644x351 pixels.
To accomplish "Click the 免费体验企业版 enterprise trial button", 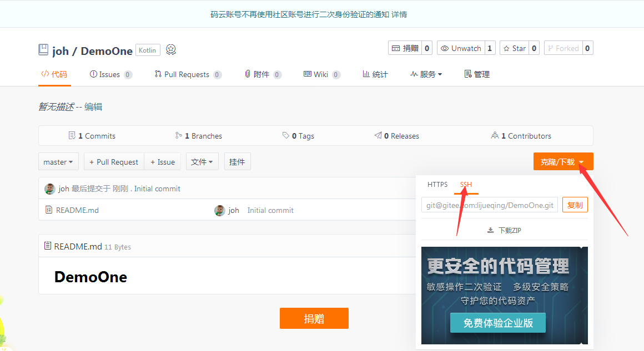I will [498, 323].
